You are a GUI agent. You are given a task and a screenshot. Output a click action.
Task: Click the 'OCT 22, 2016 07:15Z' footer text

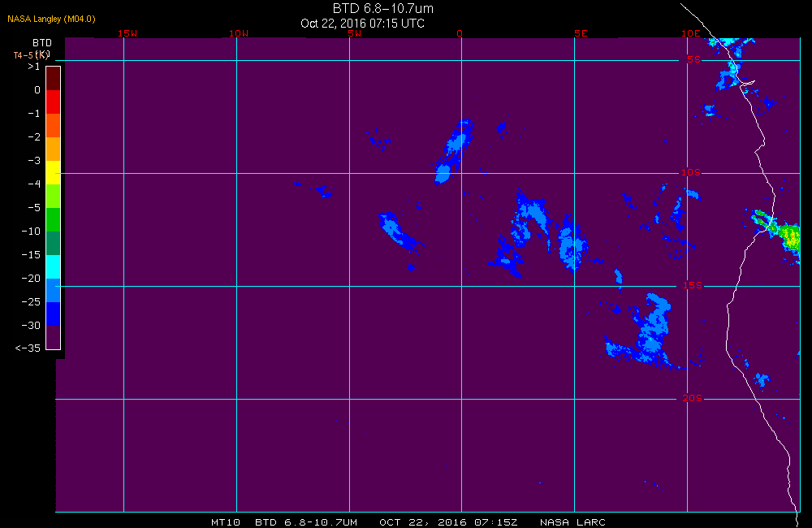pos(448,522)
